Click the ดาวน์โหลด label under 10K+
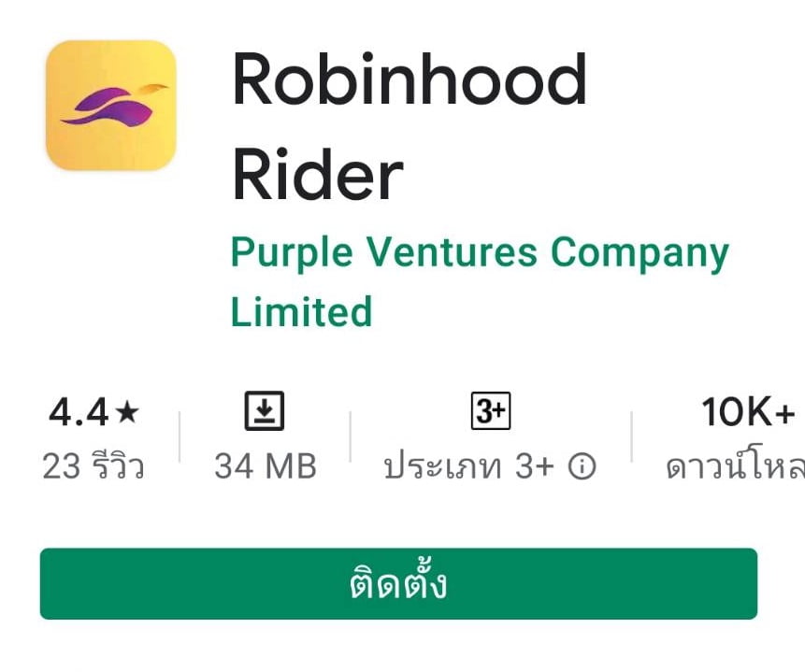 [735, 467]
